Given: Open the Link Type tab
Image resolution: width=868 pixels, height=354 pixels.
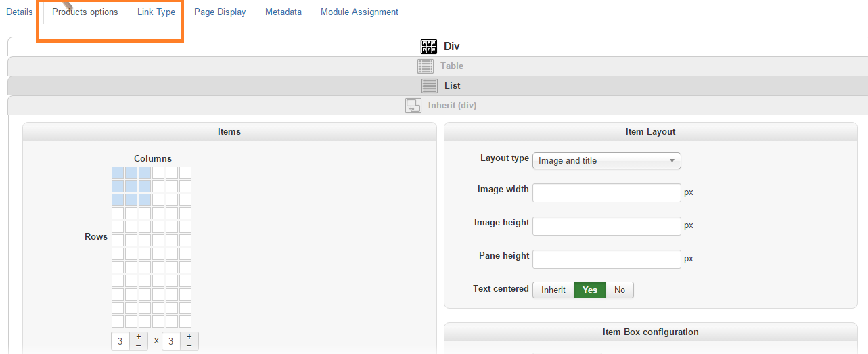Looking at the screenshot, I should coord(156,12).
